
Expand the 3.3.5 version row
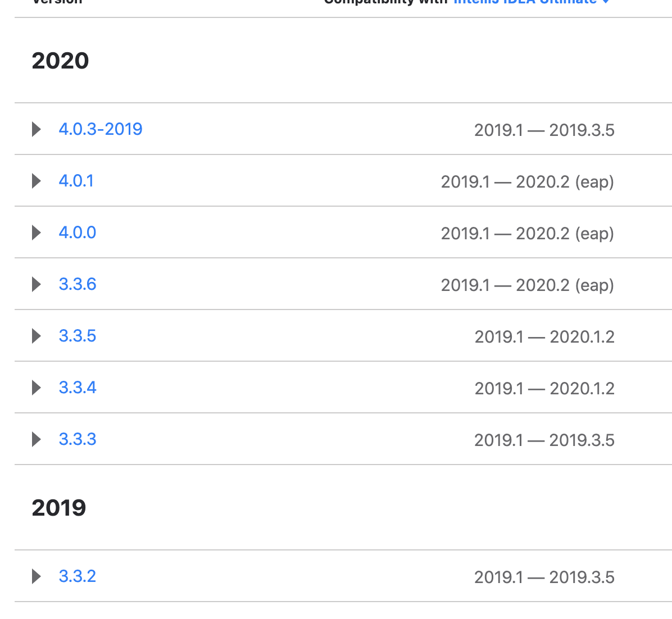pos(36,335)
